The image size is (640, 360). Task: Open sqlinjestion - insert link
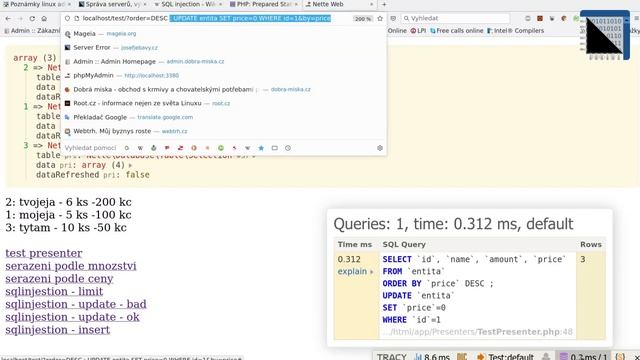[58, 329]
